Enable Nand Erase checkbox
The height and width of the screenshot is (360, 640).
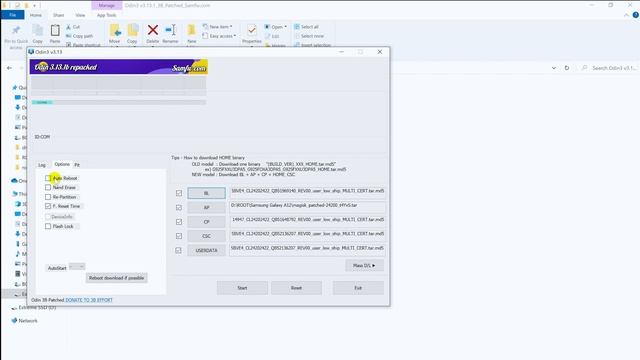[x=48, y=187]
